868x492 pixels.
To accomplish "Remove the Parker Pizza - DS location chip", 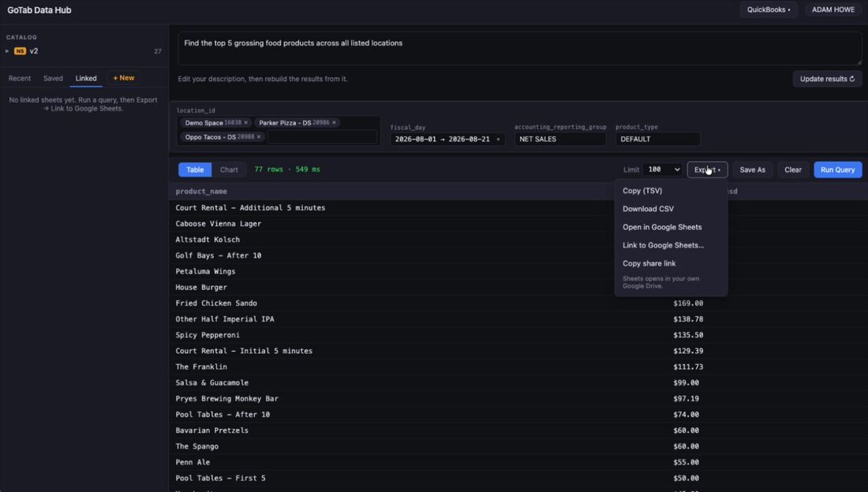I will pos(334,123).
